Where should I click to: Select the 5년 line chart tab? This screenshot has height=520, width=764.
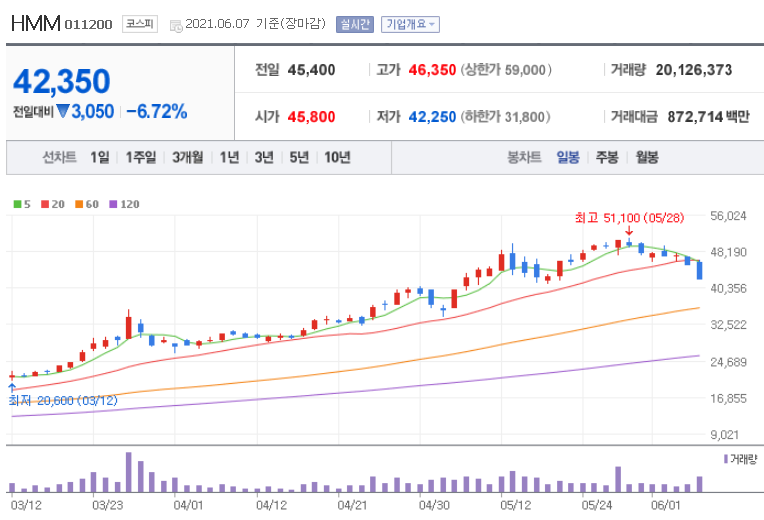tap(299, 157)
